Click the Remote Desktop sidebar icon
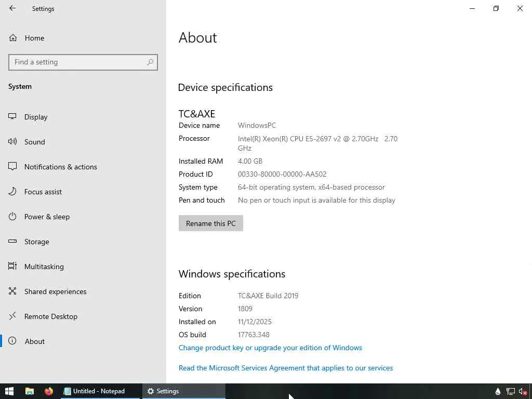 click(12, 316)
